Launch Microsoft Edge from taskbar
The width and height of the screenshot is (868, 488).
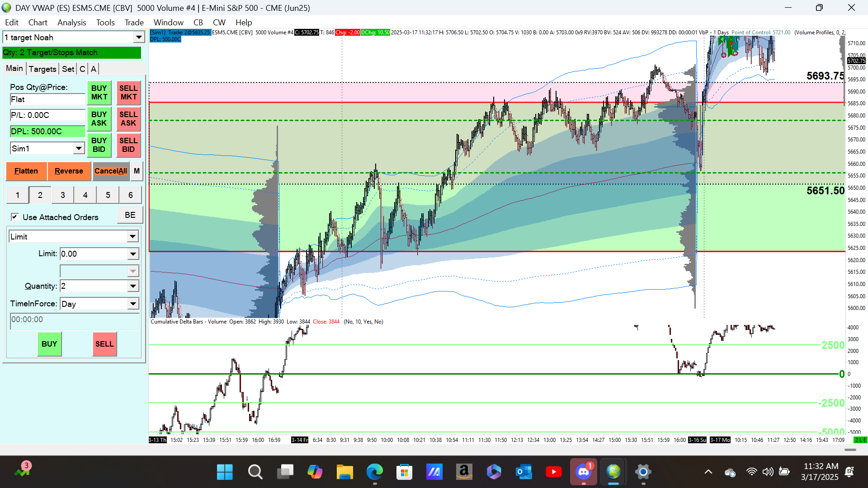(x=374, y=472)
